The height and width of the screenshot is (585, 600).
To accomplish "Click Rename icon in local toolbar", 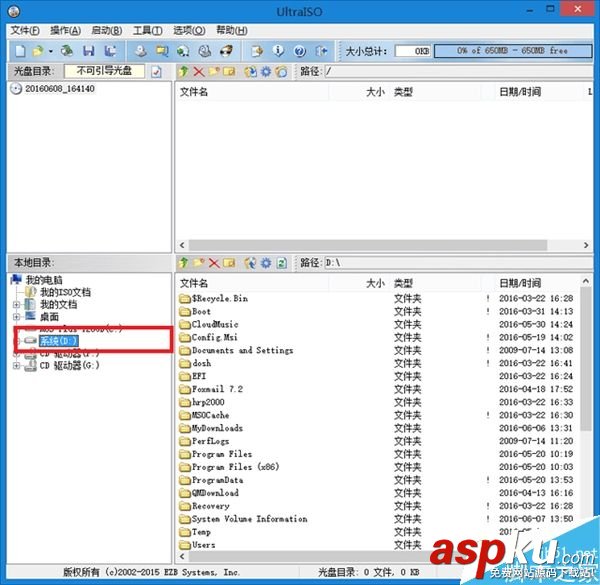I will 229,263.
